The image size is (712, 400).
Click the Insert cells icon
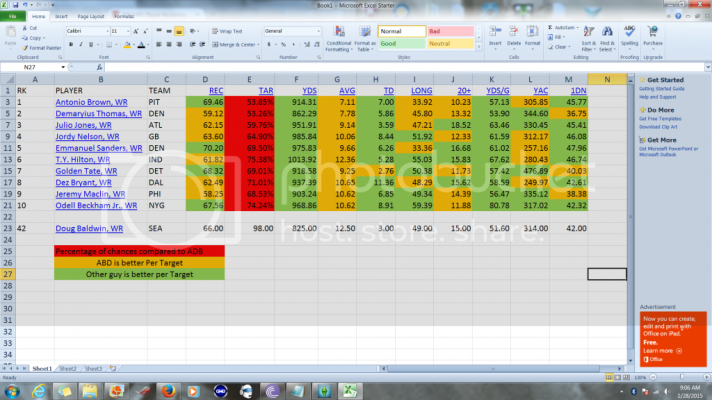point(495,32)
